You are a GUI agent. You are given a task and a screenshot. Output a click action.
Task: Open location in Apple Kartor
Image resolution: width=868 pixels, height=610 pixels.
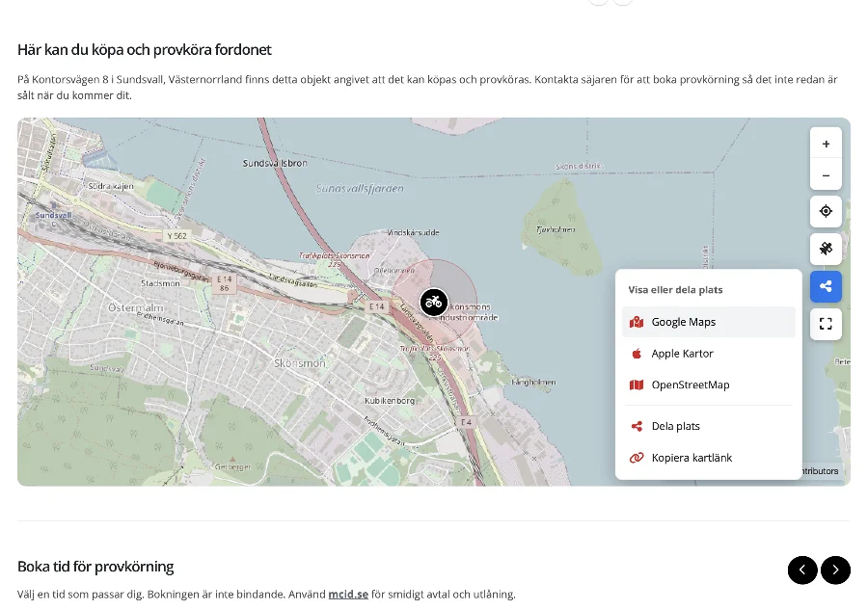(709, 354)
